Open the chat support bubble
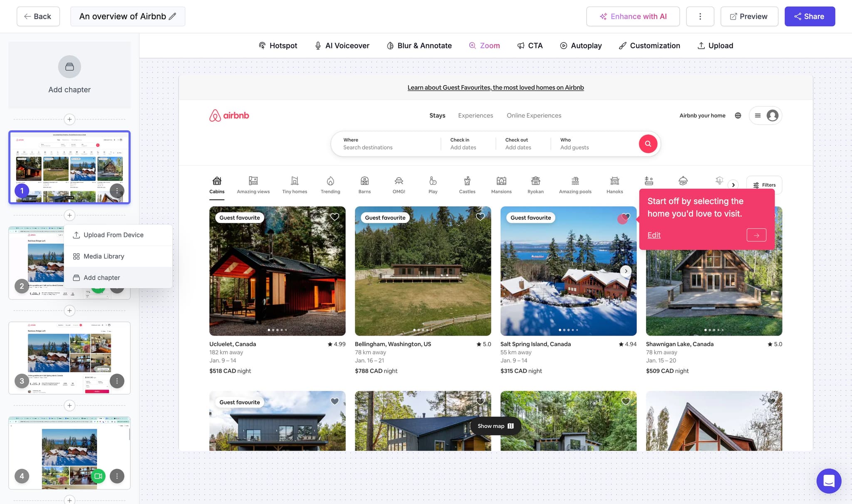The image size is (852, 504). (829, 481)
